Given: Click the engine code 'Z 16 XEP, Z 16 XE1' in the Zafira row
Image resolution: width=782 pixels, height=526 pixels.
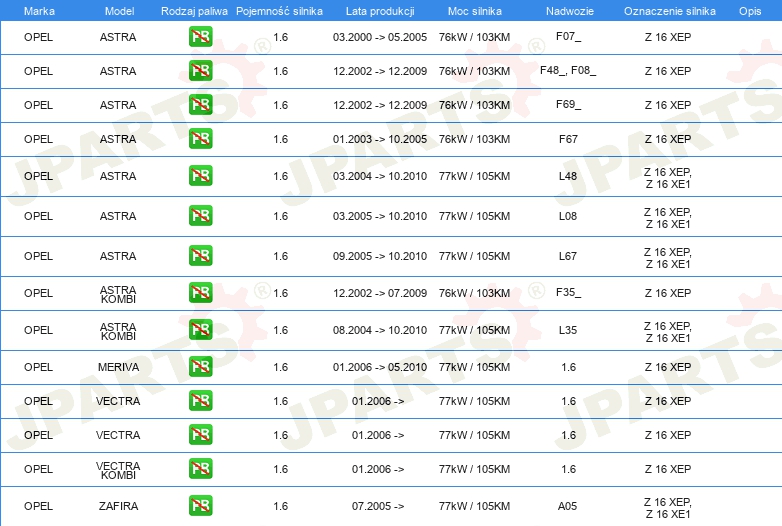Looking at the screenshot, I should tap(668, 508).
